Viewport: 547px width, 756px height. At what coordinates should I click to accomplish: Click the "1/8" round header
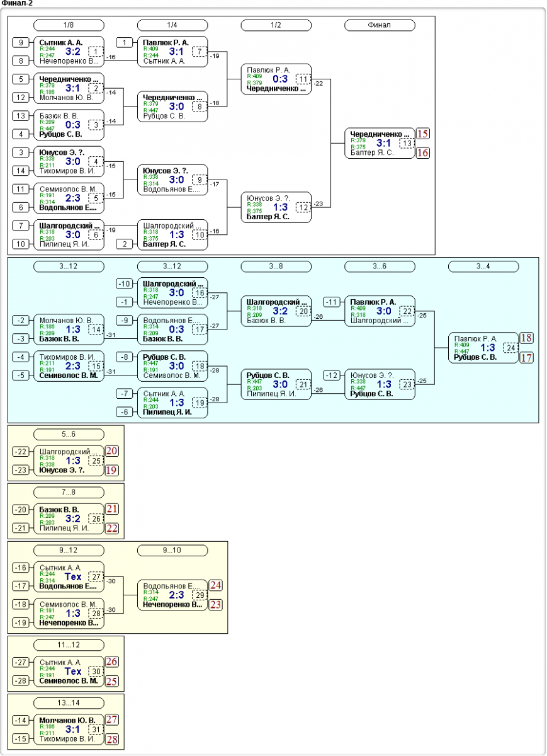pos(69,25)
